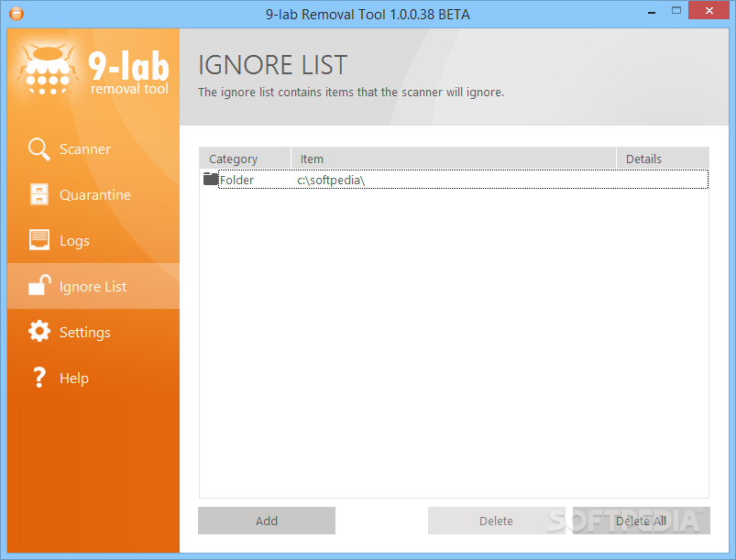Click the Delete button
The height and width of the screenshot is (560, 736).
(x=496, y=521)
